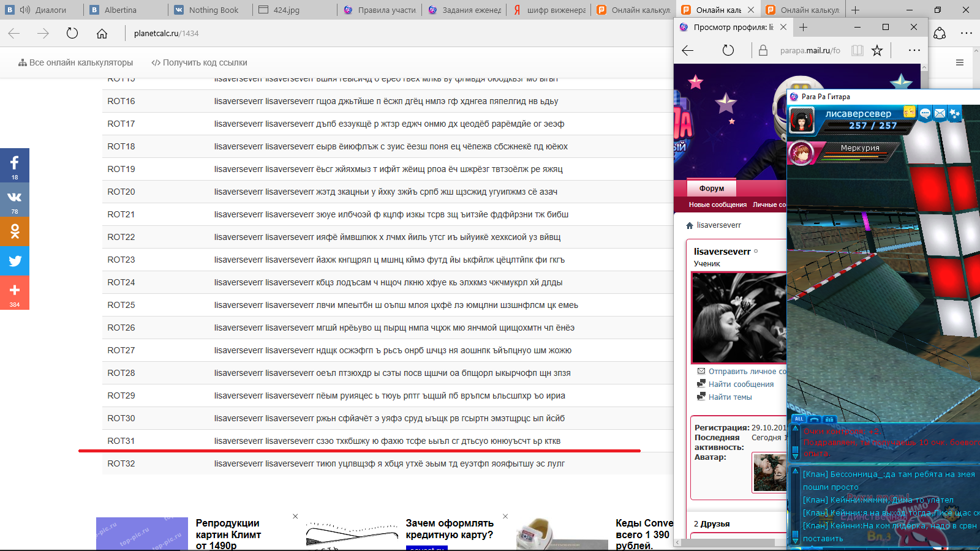Viewport: 980px width, 551px height.
Task: Switch to the Albertina browser tab
Action: (126, 10)
